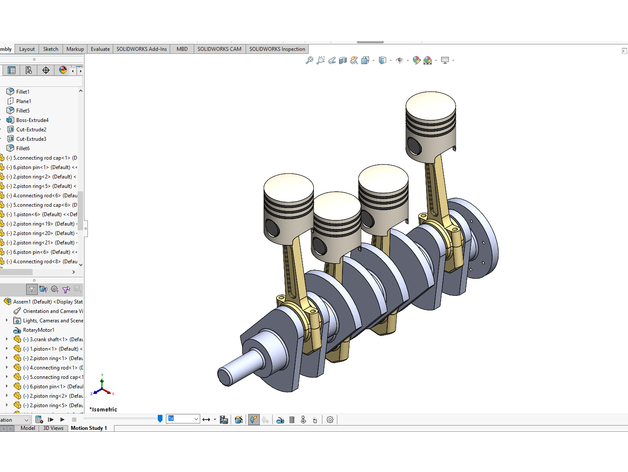Open the SOLIDWORKS CAM tab
Image resolution: width=628 pixels, height=472 pixels.
pyautogui.click(x=219, y=48)
